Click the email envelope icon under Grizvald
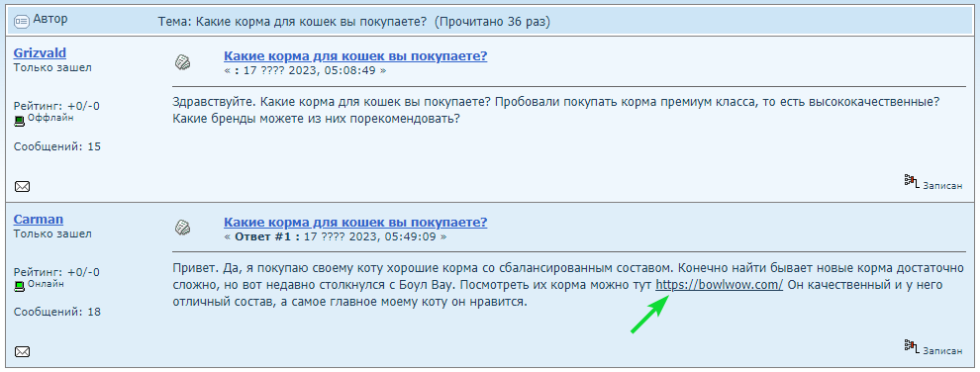The height and width of the screenshot is (372, 980). pyautogui.click(x=22, y=187)
